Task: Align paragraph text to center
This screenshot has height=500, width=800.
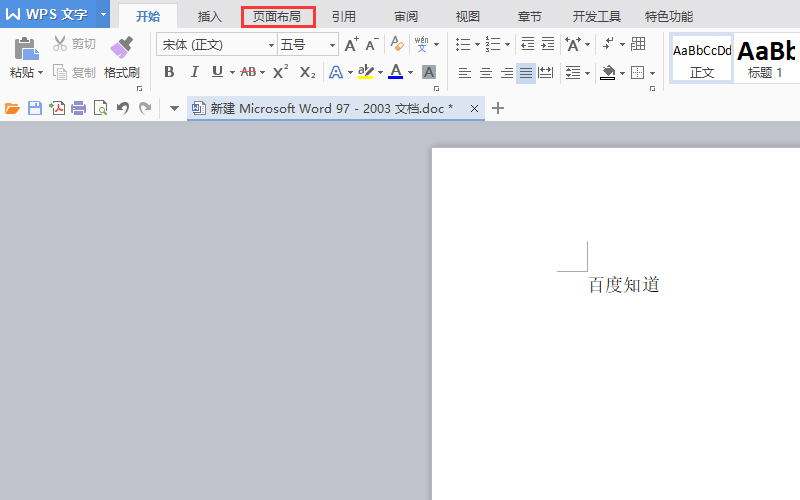Action: click(486, 73)
